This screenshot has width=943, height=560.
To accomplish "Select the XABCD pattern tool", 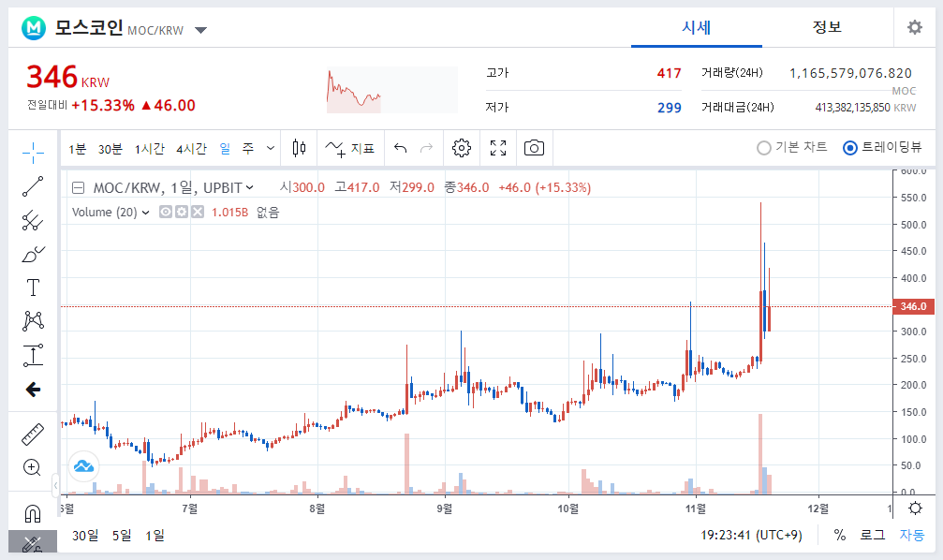I will tap(33, 320).
